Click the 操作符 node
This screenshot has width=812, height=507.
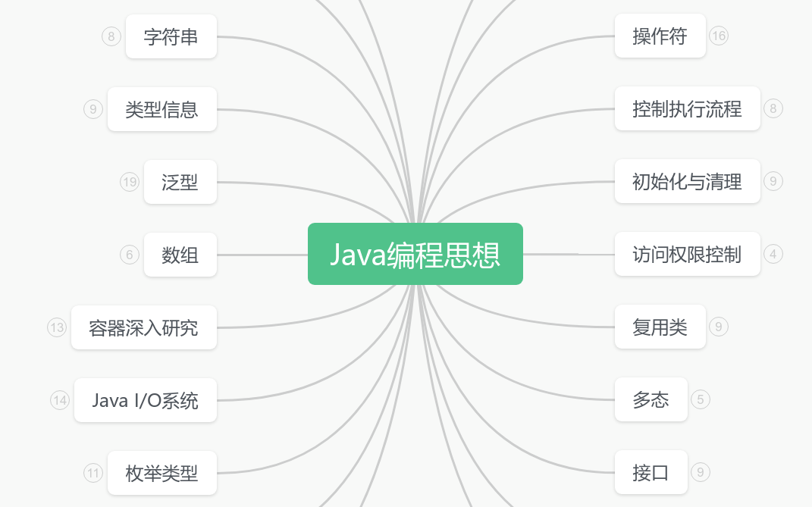coord(660,36)
